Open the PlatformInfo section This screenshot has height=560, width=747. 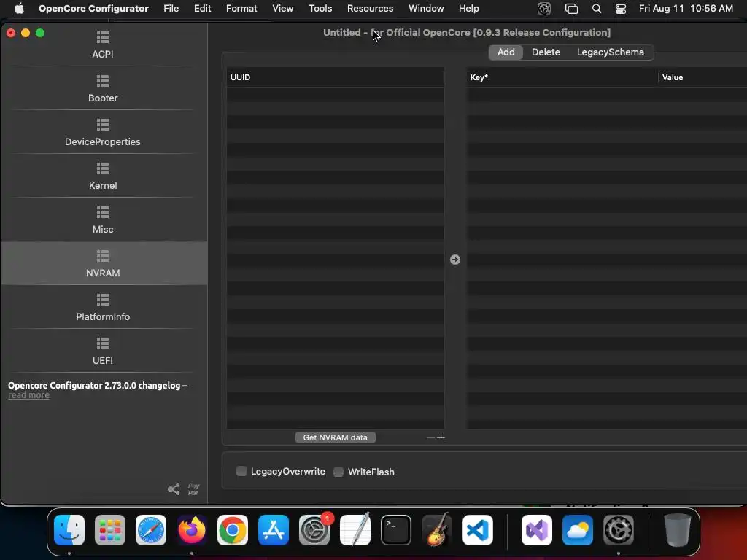coord(103,307)
